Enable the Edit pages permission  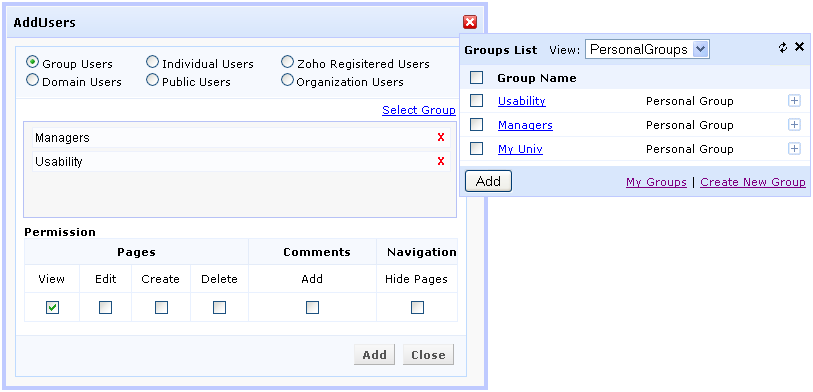105,307
